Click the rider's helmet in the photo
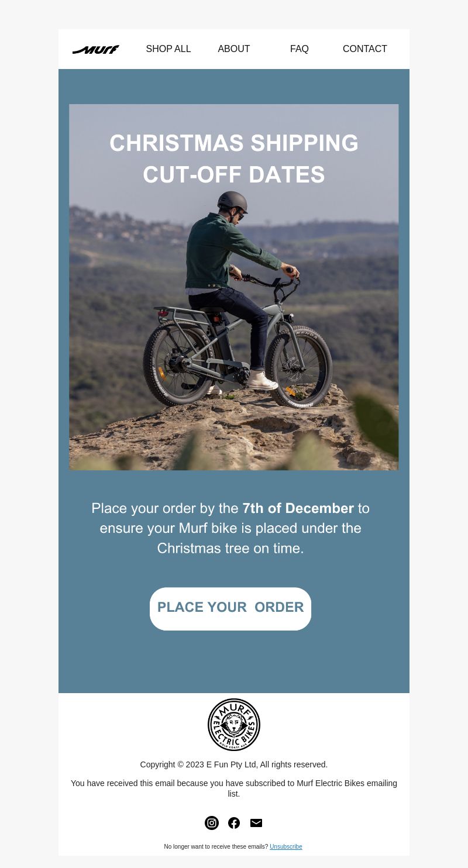The height and width of the screenshot is (868, 468). [232, 202]
